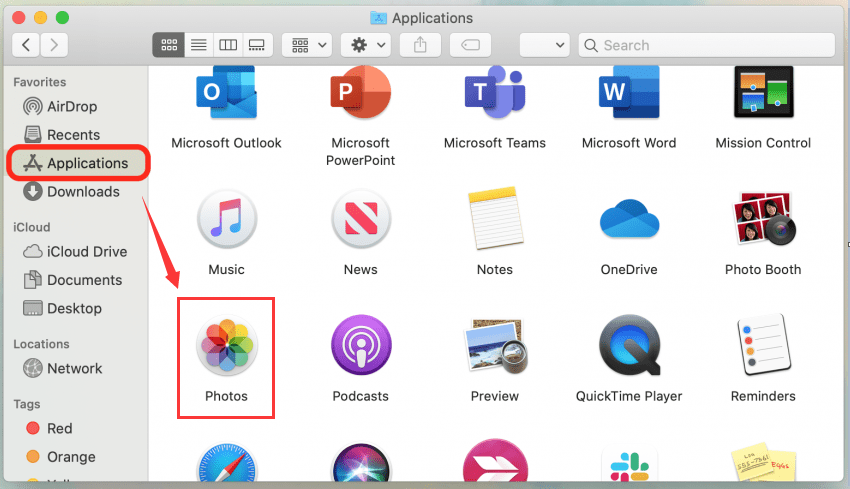Select iCloud Drive in the sidebar
The width and height of the screenshot is (850, 489).
(87, 252)
